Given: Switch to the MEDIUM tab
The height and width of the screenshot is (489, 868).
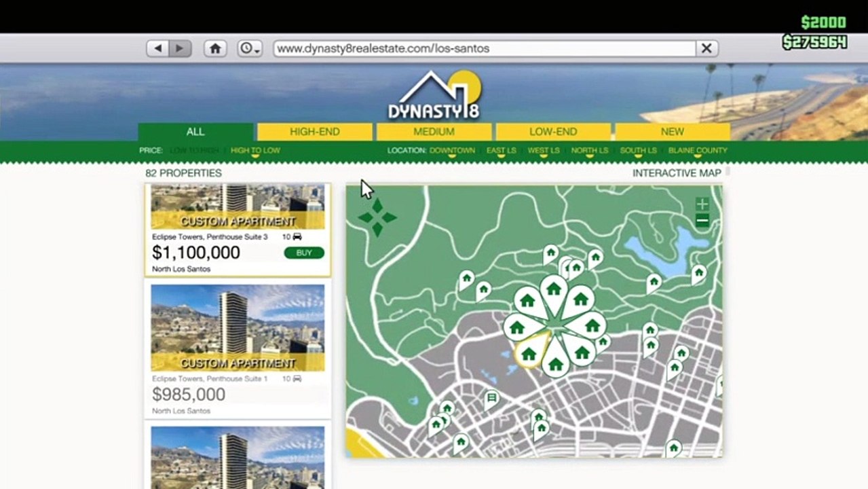Looking at the screenshot, I should tap(434, 132).
